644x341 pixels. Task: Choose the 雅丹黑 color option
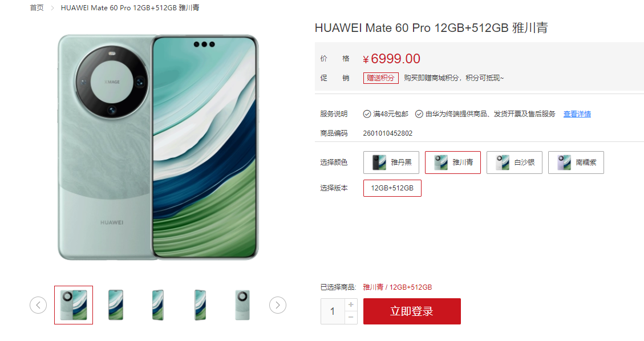(391, 163)
